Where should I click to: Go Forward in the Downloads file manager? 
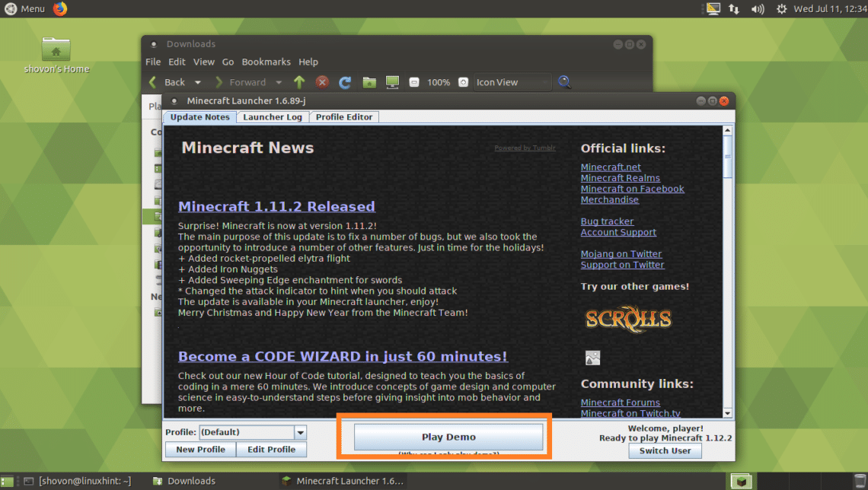pyautogui.click(x=241, y=82)
